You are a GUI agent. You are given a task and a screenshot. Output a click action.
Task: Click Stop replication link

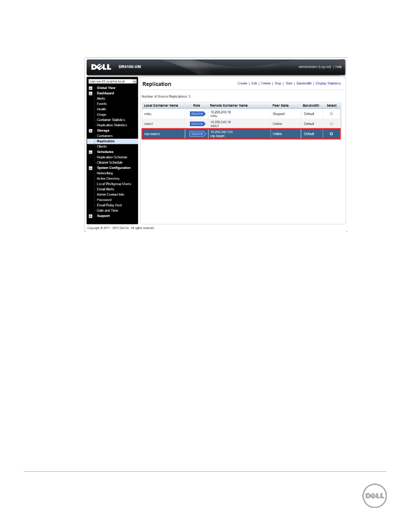click(278, 84)
